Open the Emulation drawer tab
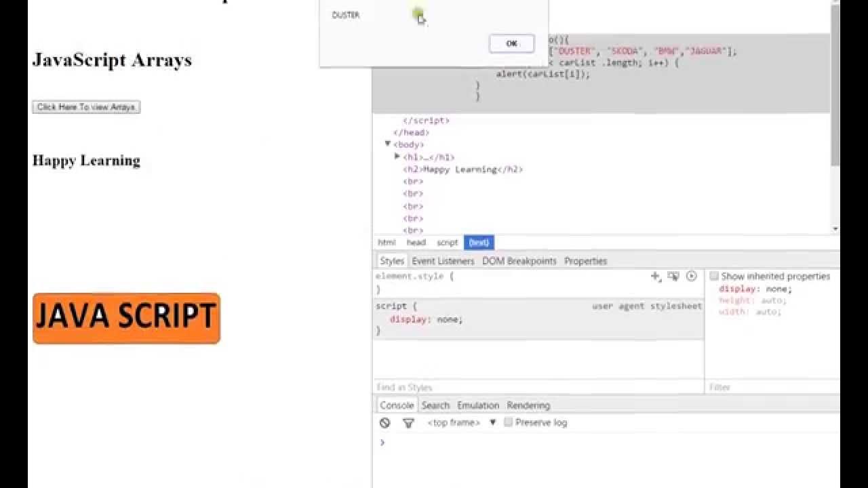868x488 pixels. coord(478,405)
